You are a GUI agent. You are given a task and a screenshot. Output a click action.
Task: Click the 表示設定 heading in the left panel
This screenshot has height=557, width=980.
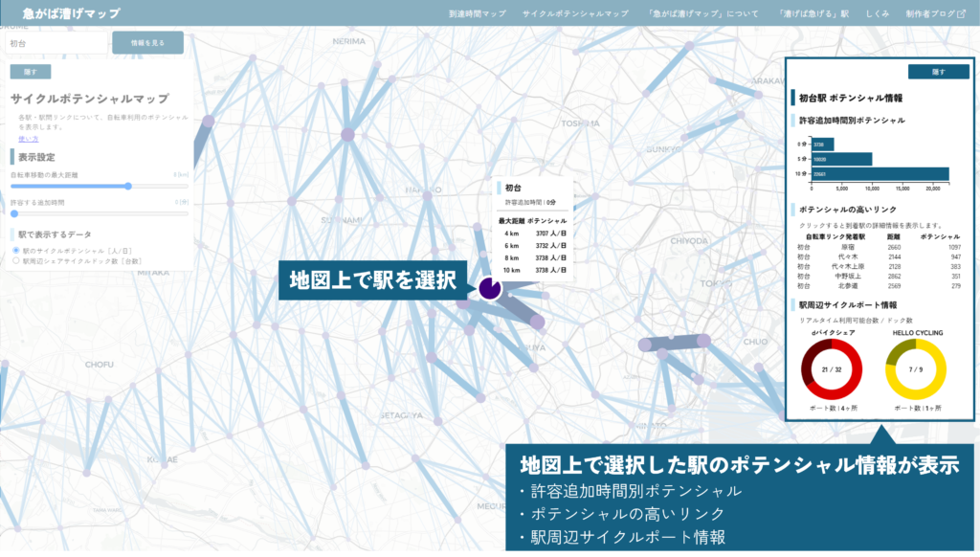click(x=36, y=157)
